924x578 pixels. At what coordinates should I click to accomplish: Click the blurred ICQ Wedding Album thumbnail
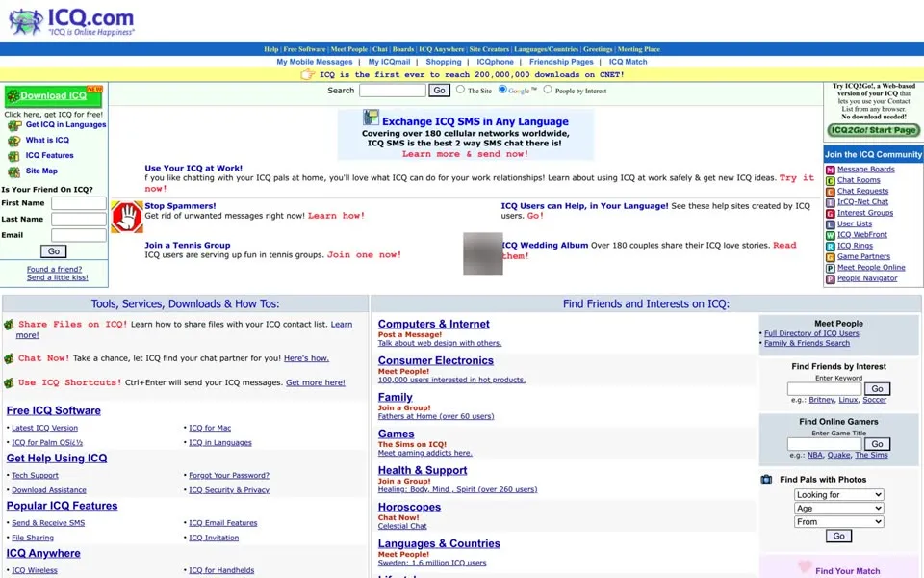tap(482, 253)
